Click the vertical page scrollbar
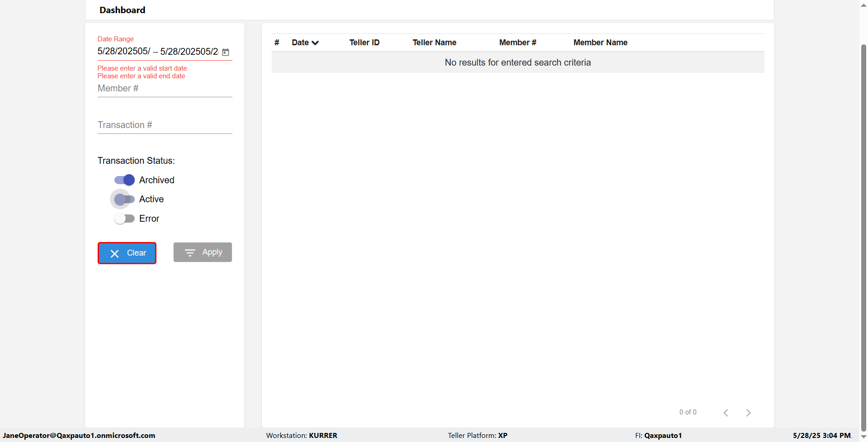868x442 pixels. click(x=863, y=238)
